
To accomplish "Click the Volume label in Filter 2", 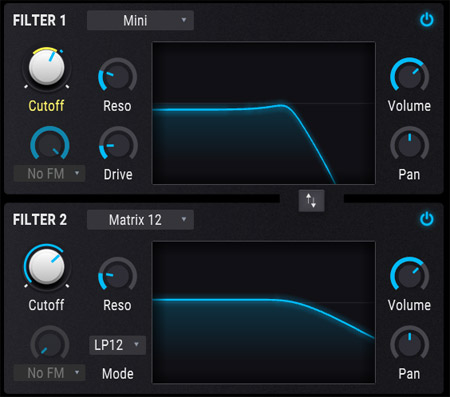I will tap(409, 305).
